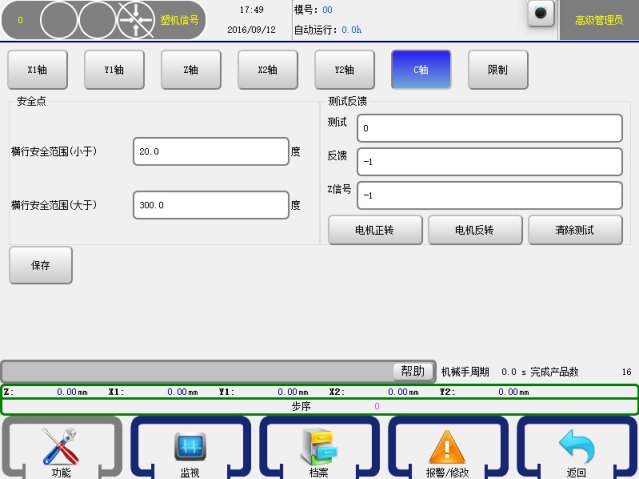This screenshot has height=479, width=639.
Task: Click the time display 17:49
Action: pyautogui.click(x=251, y=10)
